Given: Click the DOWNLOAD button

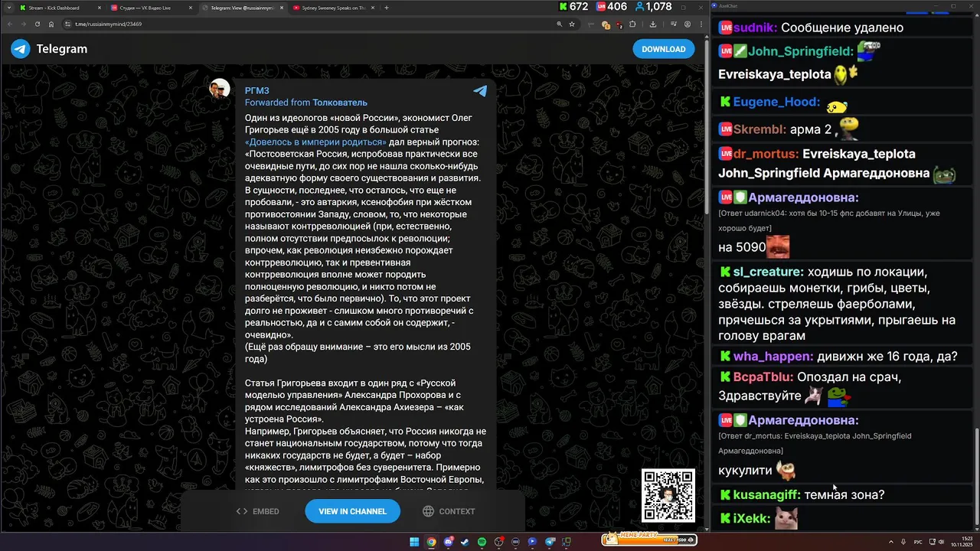Looking at the screenshot, I should pos(663,49).
